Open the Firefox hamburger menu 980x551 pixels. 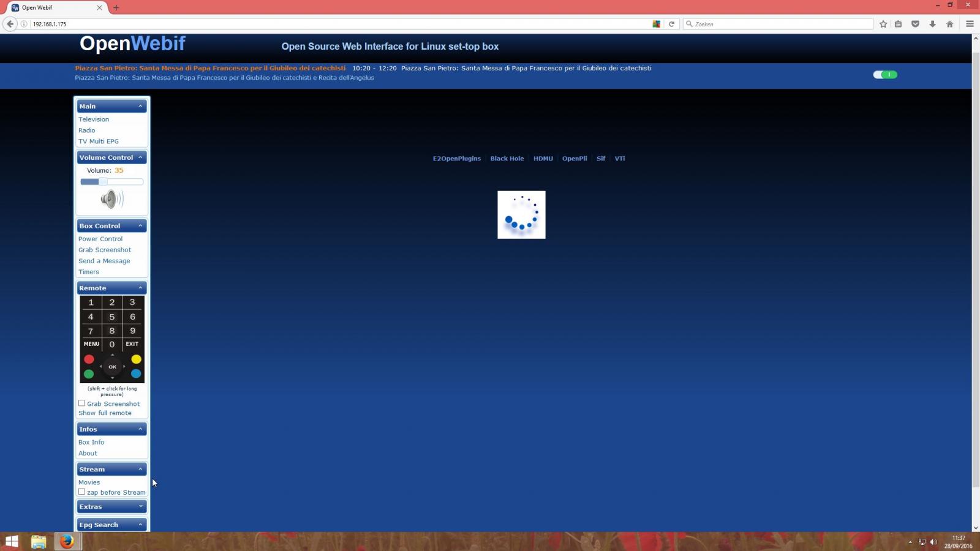tap(970, 24)
